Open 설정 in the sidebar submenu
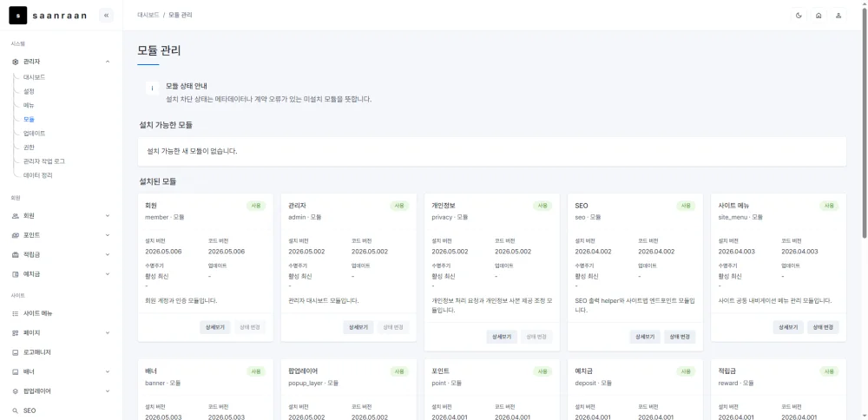This screenshot has height=420, width=868. coord(29,91)
